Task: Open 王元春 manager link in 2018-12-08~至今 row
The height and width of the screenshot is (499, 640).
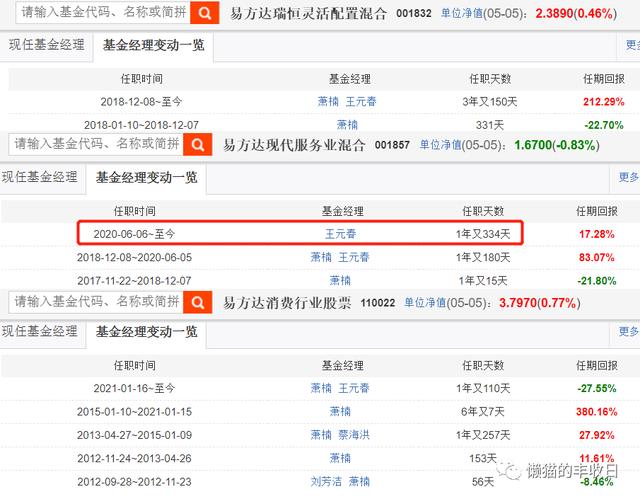Action: click(x=361, y=101)
